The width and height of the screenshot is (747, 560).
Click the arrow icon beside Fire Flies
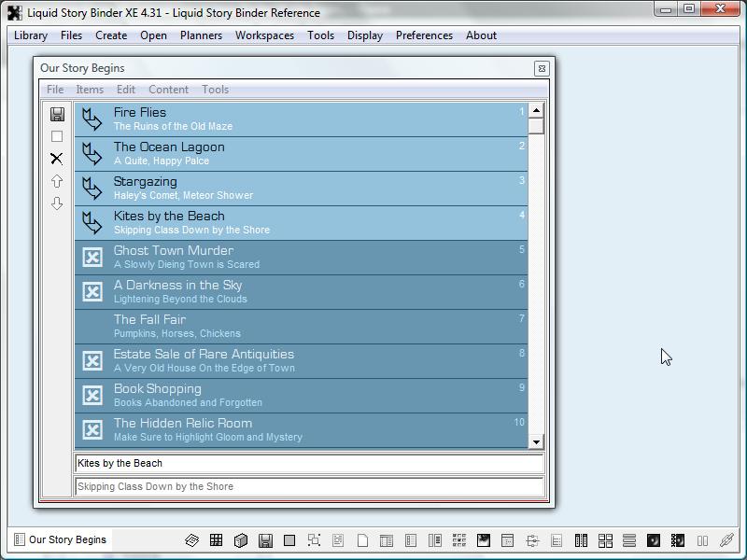coord(92,119)
